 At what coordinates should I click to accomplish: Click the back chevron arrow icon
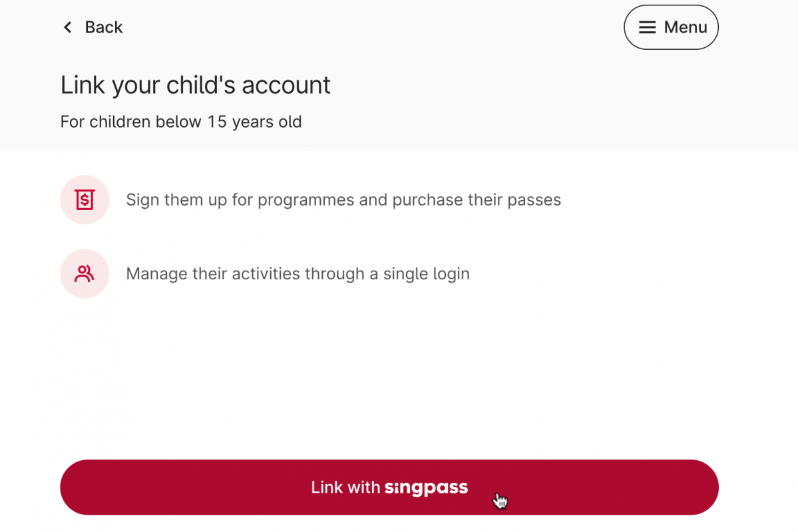click(x=67, y=27)
